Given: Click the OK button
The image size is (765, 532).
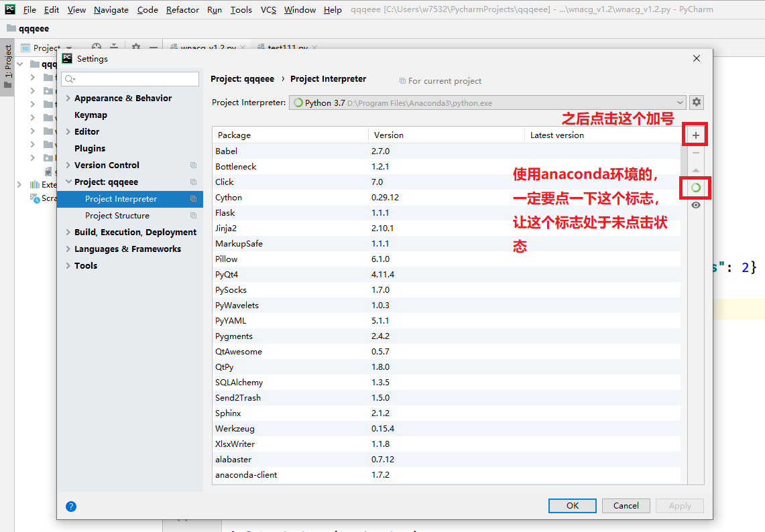Looking at the screenshot, I should pyautogui.click(x=573, y=506).
